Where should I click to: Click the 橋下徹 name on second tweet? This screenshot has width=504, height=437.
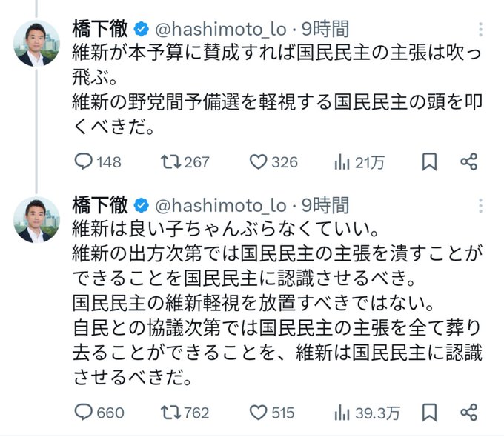coord(100,205)
